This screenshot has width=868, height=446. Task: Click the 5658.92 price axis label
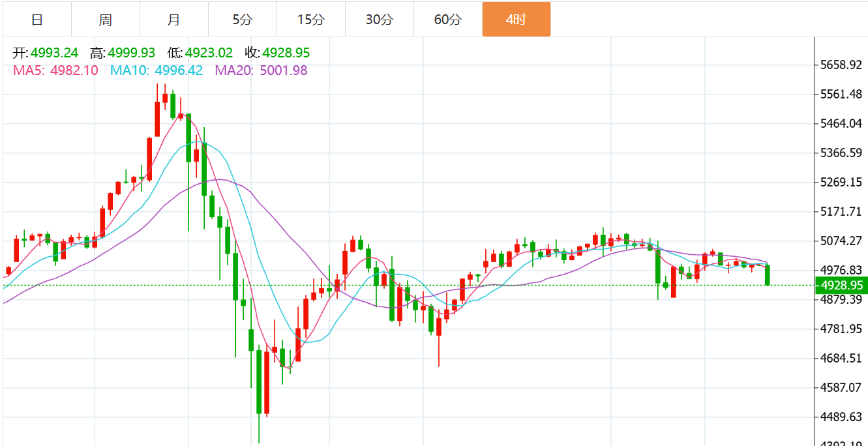pos(842,65)
